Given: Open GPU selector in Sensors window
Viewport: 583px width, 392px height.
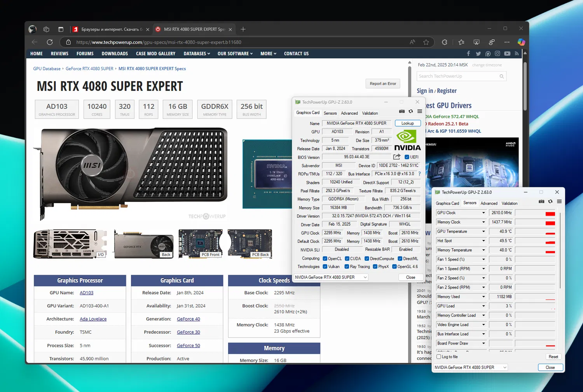Looking at the screenshot, I should pyautogui.click(x=470, y=368).
